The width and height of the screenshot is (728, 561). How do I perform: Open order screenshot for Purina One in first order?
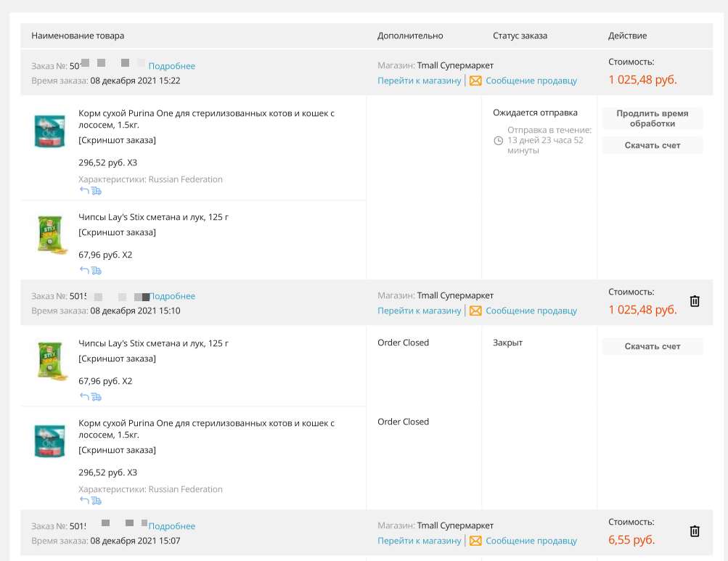point(117,140)
